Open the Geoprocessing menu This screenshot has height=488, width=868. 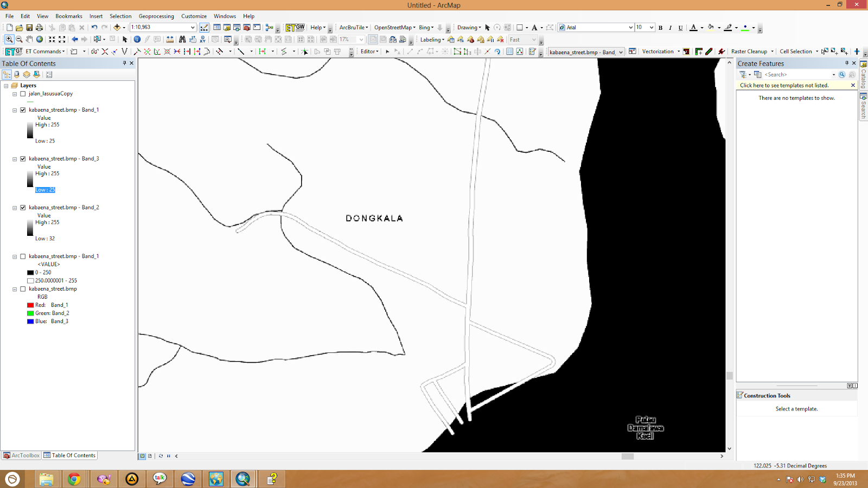156,16
